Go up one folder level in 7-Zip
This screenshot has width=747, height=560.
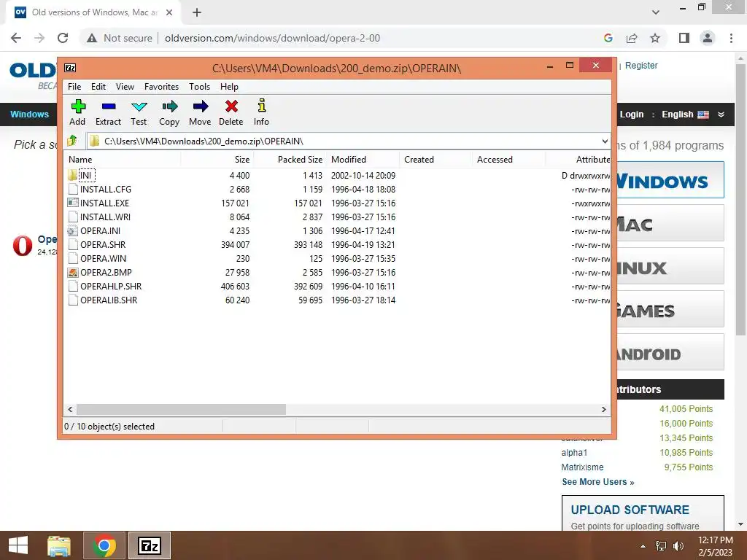coord(72,141)
